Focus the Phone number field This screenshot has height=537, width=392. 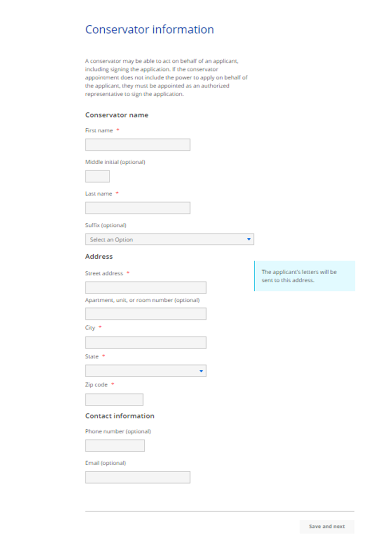click(115, 446)
